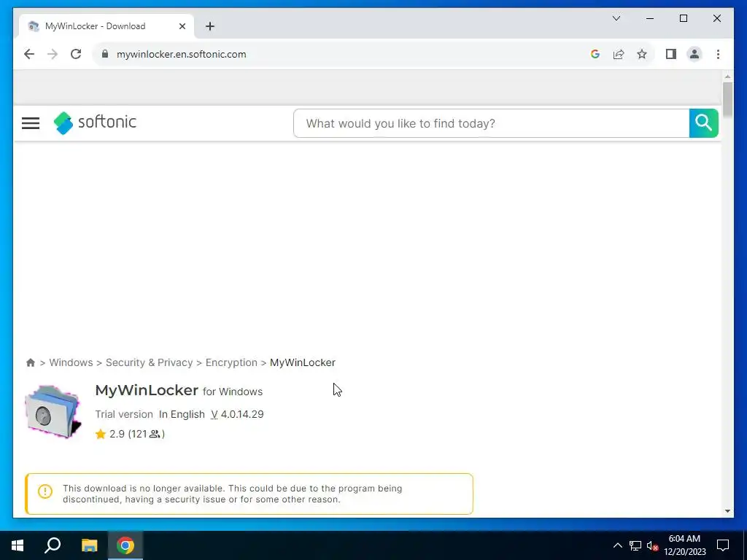Click the address bar URL

point(182,54)
